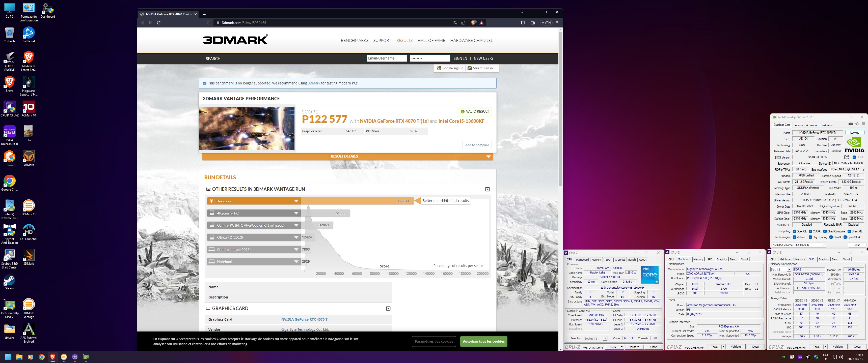The image size is (868, 363).
Task: Switch to the Validation tab in GPU-Z
Action: point(827,125)
